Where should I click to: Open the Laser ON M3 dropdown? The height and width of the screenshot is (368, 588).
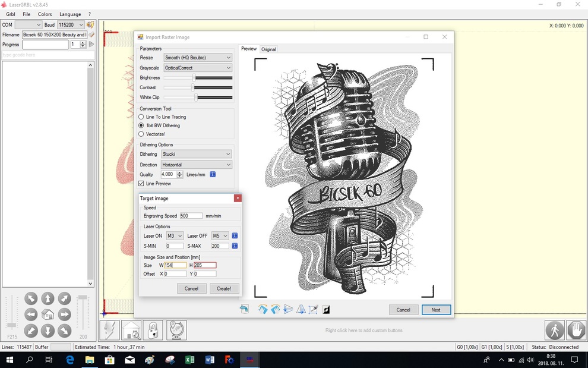click(175, 236)
